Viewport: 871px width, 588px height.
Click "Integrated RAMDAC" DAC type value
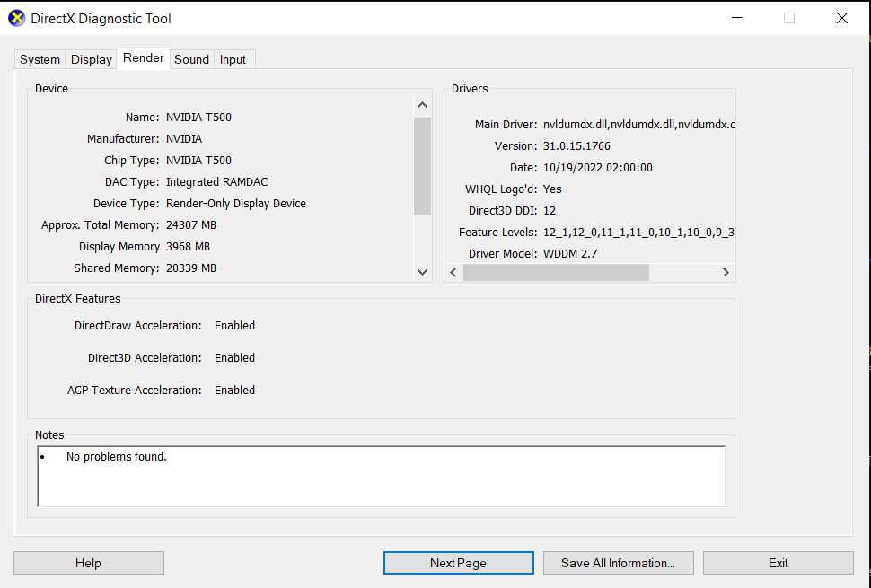point(216,182)
